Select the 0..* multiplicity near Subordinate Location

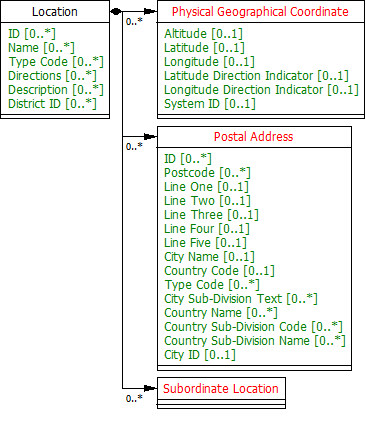(x=134, y=398)
